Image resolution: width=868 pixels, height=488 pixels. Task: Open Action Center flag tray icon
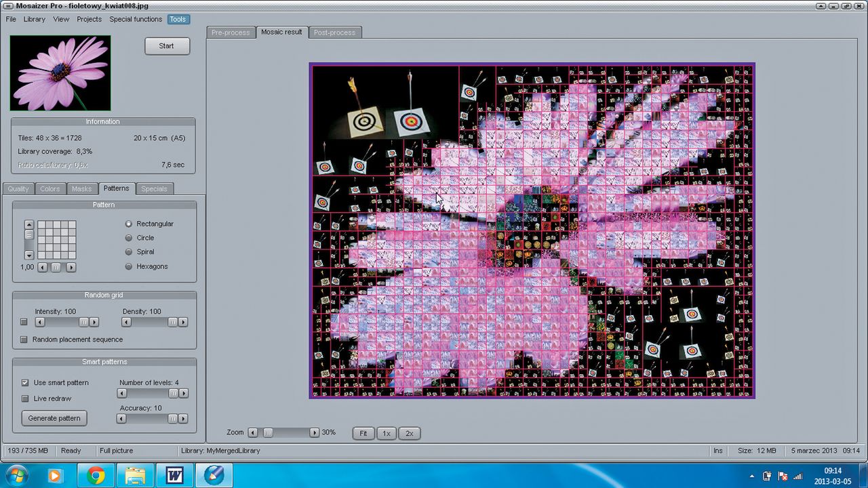point(783,476)
